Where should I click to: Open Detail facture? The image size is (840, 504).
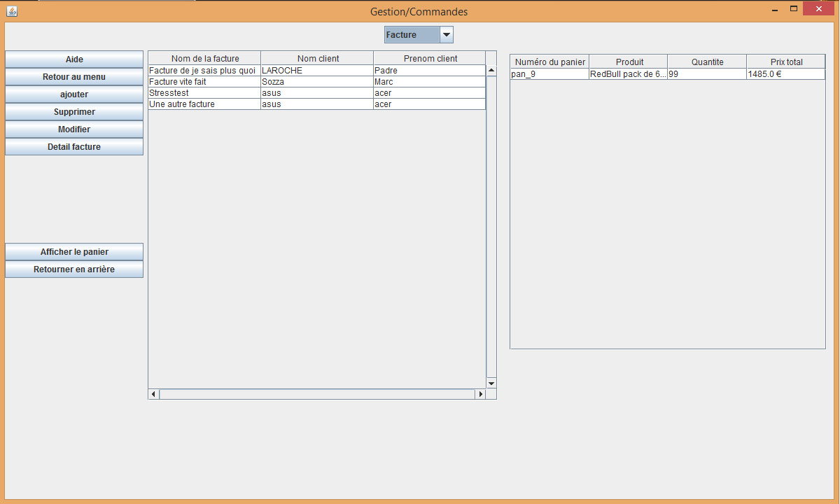coord(74,147)
